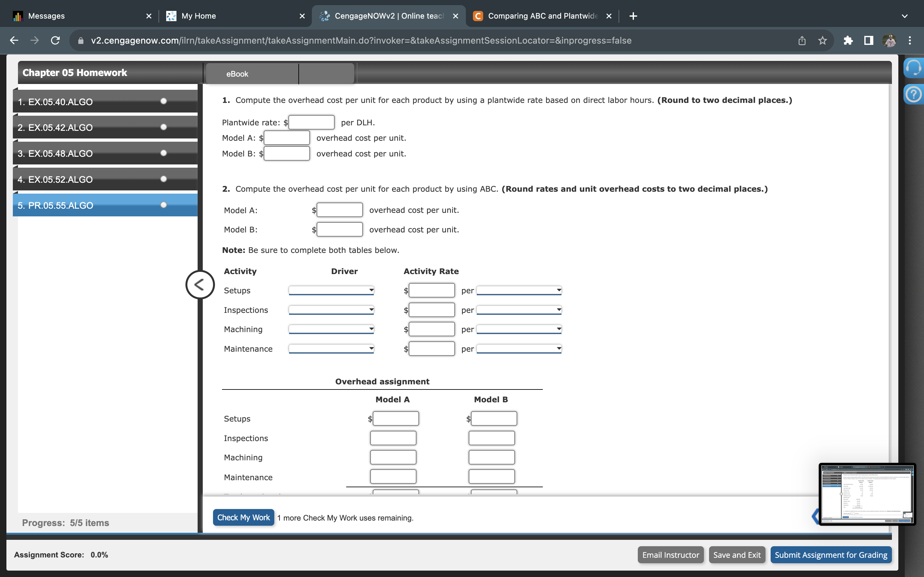
Task: Click the Check My Work button
Action: pyautogui.click(x=243, y=517)
